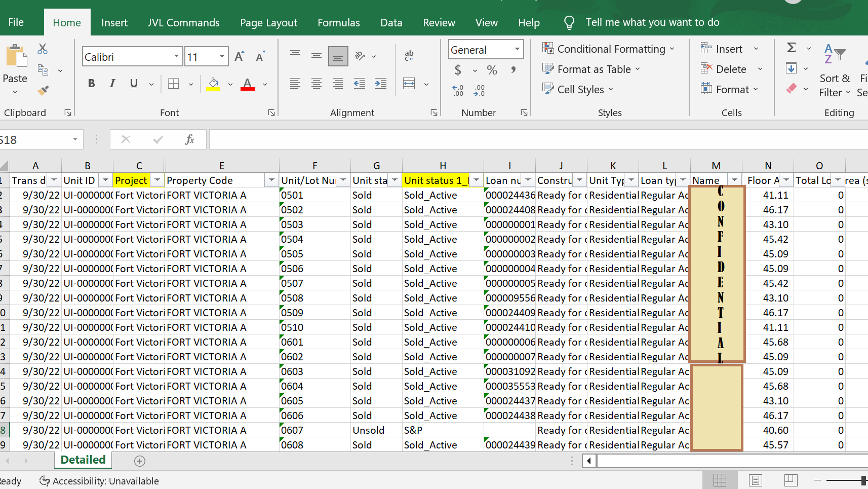Image resolution: width=868 pixels, height=489 pixels.
Task: Toggle Align Right horizontal alignment
Action: click(x=338, y=84)
